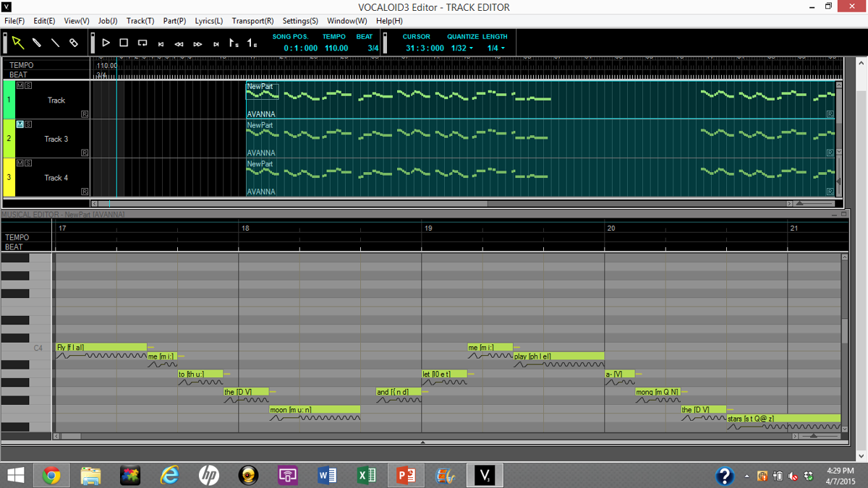Select the Eraser tool

(73, 43)
